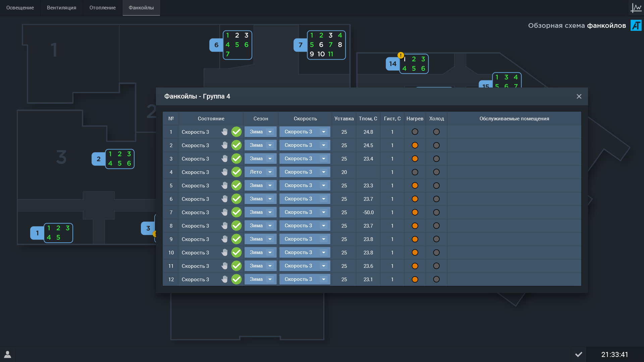Click manual mode hand icon in row 4

click(x=224, y=172)
